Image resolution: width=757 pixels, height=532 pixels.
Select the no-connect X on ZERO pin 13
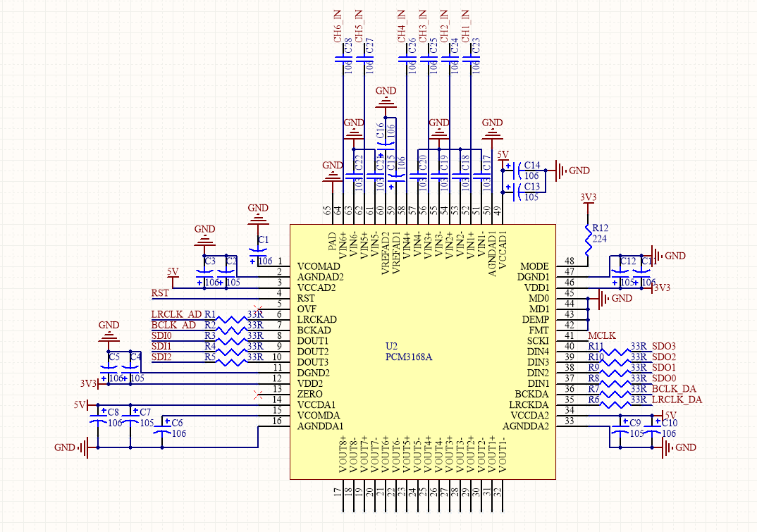point(258,394)
